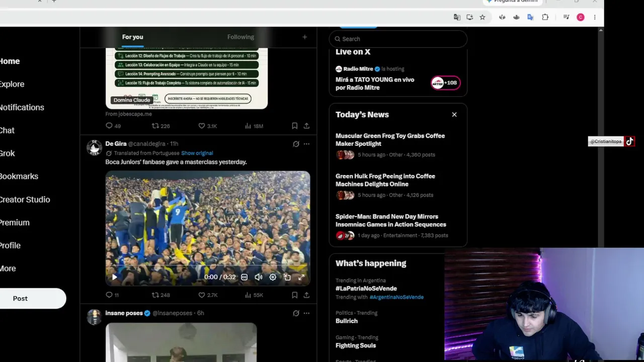Open Creator Studio in the sidebar
Image resolution: width=644 pixels, height=362 pixels.
point(25,200)
